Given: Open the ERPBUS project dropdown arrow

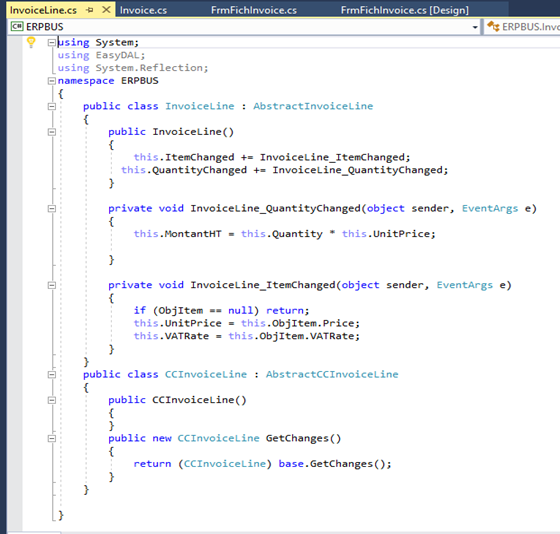Looking at the screenshot, I should click(x=475, y=27).
